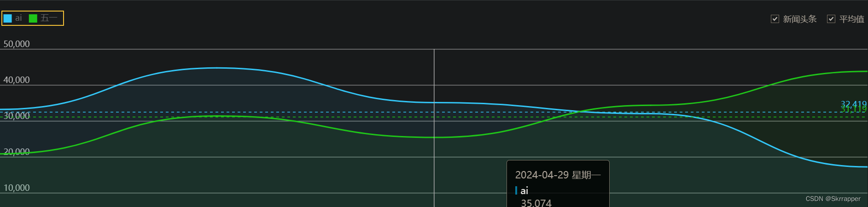Viewport: 868px width, 207px height.
Task: Click the ai series name in tooltip
Action: tap(524, 190)
